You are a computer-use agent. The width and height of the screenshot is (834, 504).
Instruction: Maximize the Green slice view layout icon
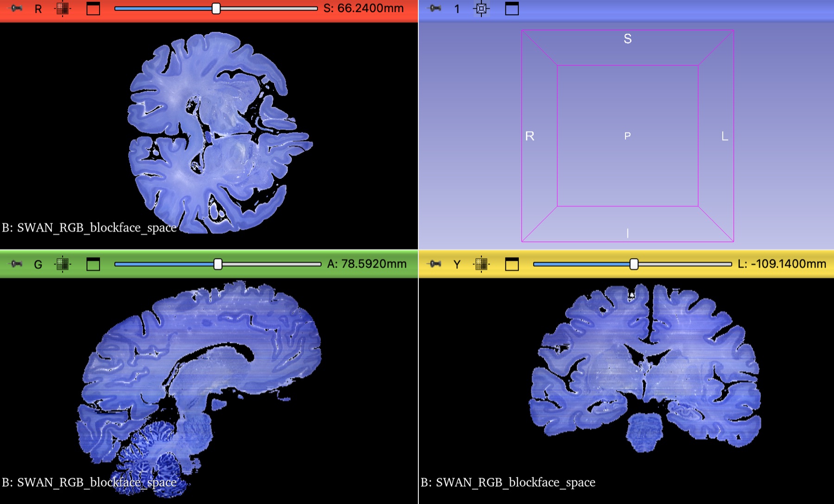pyautogui.click(x=93, y=264)
